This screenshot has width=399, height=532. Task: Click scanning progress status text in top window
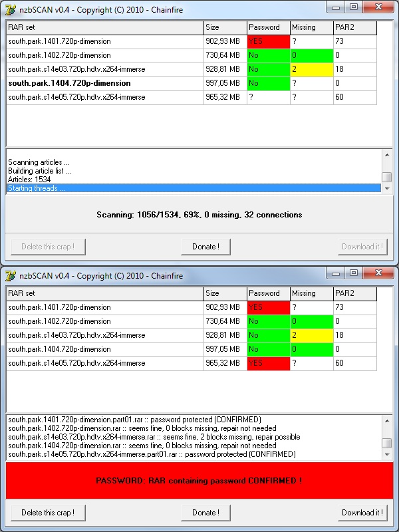(199, 215)
